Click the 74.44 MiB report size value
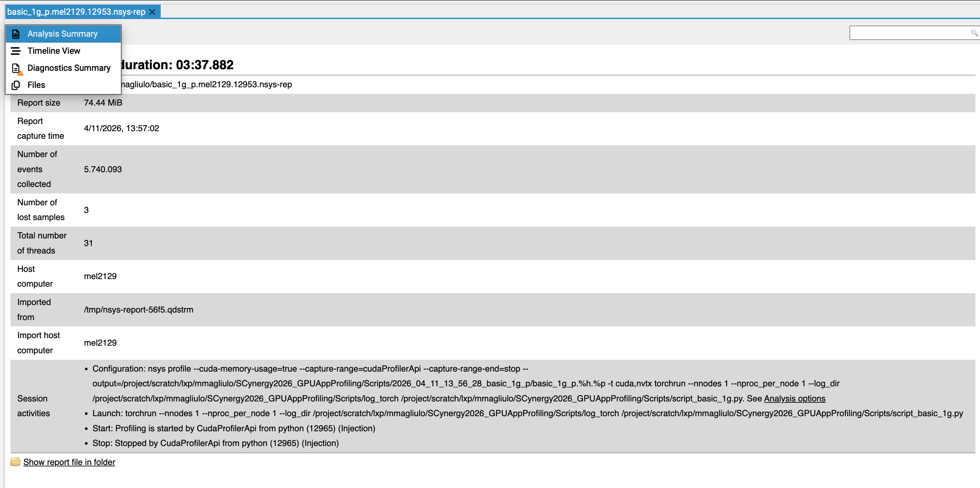Screen dimensions: 980x488 (103, 103)
